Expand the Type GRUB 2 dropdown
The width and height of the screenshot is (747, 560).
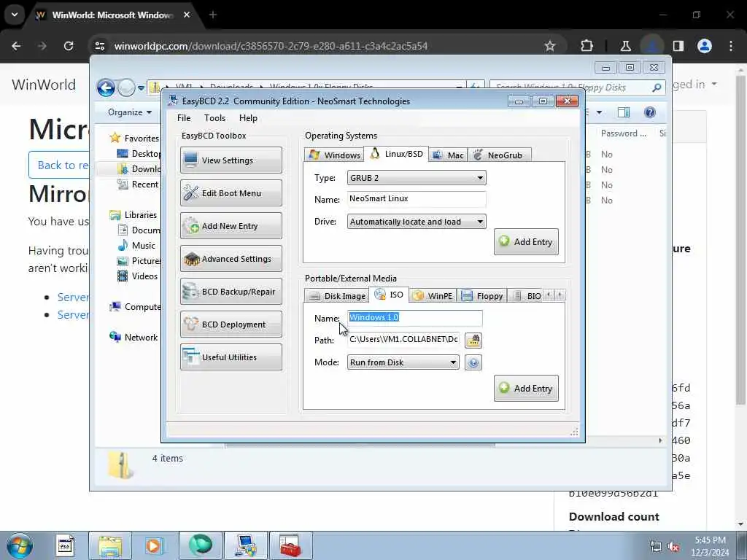tap(417, 178)
